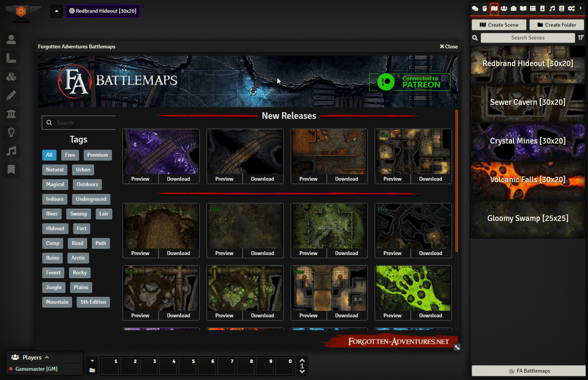Toggle the Free tag filter
Image resolution: width=588 pixels, height=380 pixels.
coord(70,155)
